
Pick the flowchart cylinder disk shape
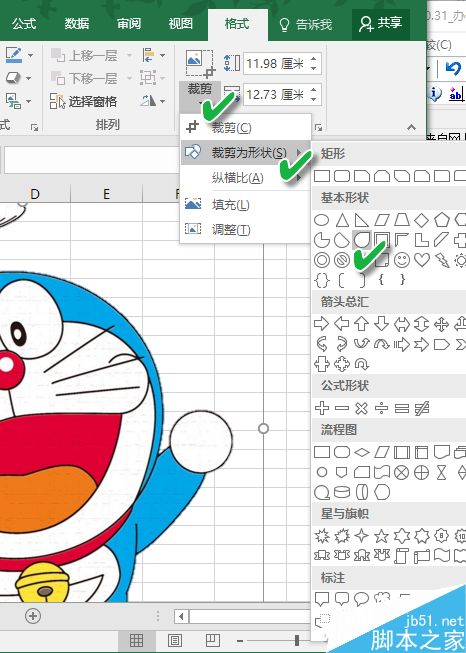pyautogui.click(x=342, y=492)
